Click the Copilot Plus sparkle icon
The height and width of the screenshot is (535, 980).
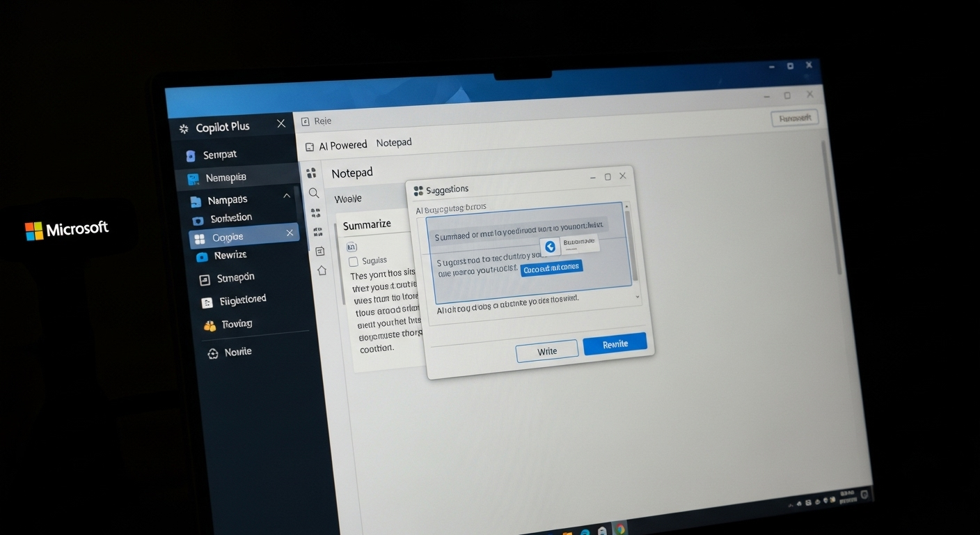tap(184, 129)
